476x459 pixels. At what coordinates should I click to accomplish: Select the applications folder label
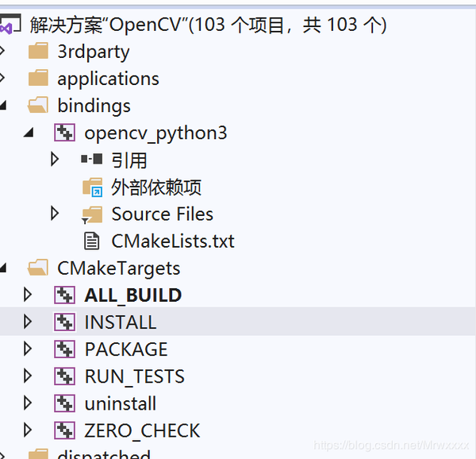click(109, 79)
